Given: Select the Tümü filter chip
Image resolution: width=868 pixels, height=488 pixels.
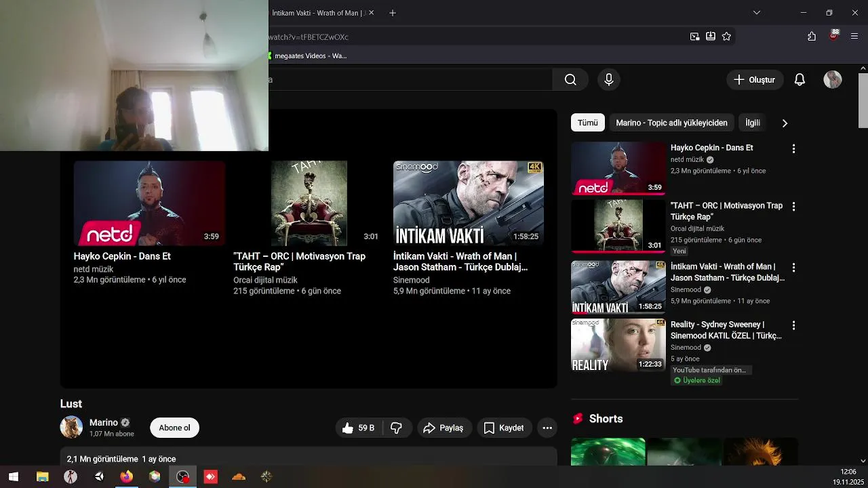Looking at the screenshot, I should 587,123.
